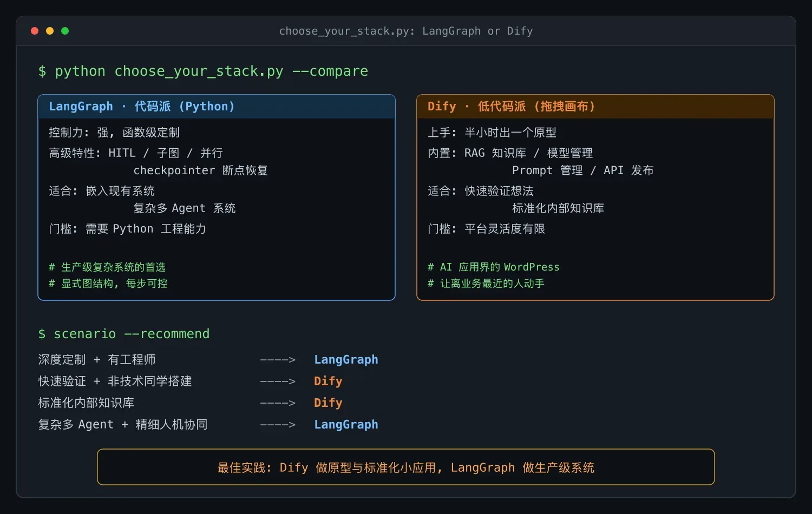Select the command 'python choose_your_stack.py --compare'
Image resolution: width=812 pixels, height=514 pixels.
click(x=211, y=71)
